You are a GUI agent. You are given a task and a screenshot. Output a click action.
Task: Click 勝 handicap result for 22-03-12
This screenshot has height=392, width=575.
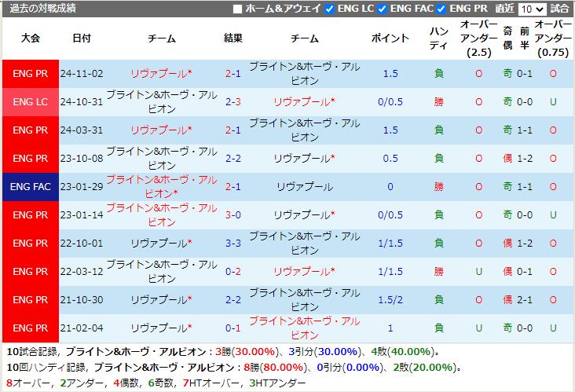439,271
